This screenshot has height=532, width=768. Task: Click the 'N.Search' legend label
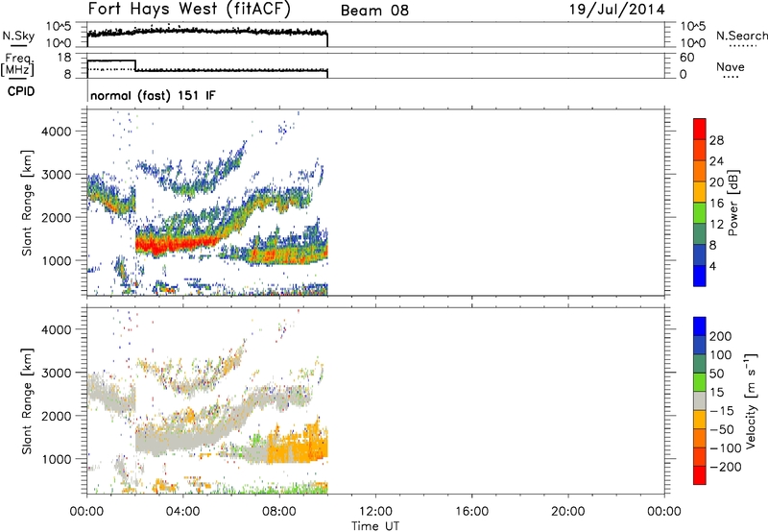click(x=742, y=36)
